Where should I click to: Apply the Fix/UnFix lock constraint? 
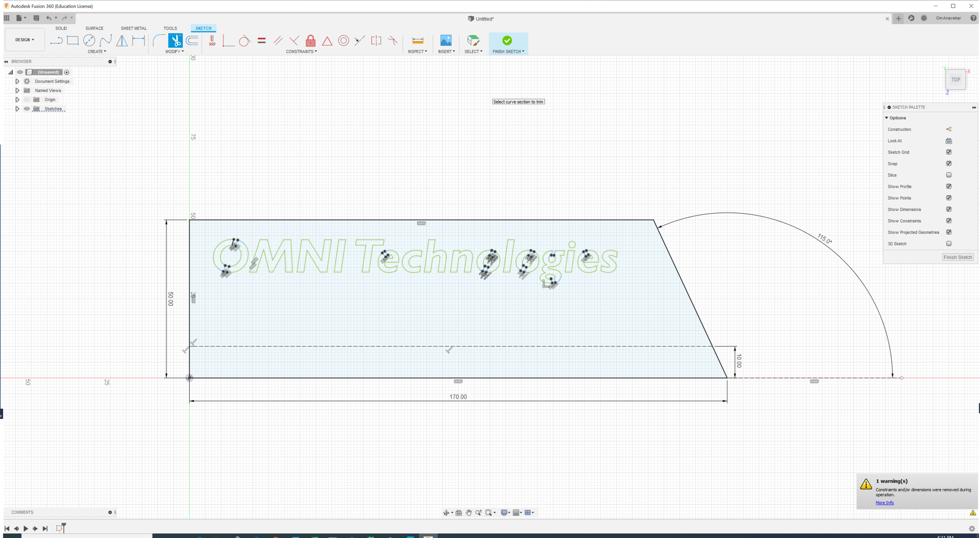click(x=310, y=41)
